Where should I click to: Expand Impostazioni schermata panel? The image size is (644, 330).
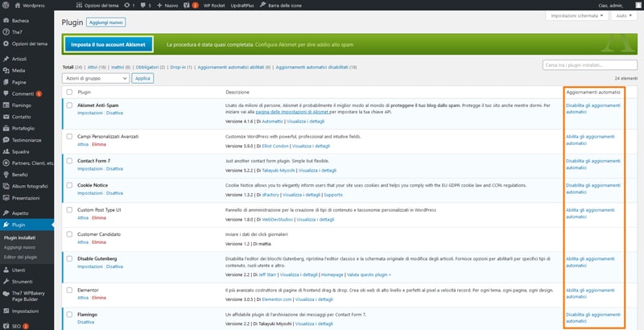pos(576,15)
